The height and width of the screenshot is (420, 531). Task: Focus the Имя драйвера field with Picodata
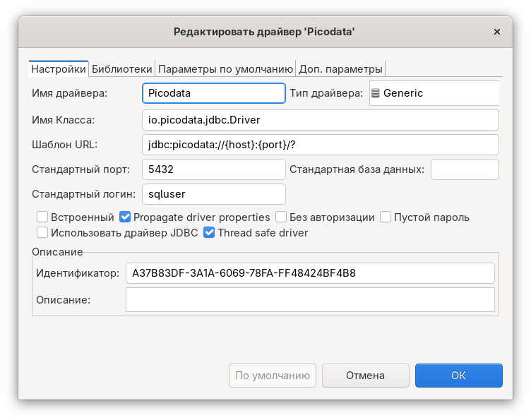click(214, 93)
